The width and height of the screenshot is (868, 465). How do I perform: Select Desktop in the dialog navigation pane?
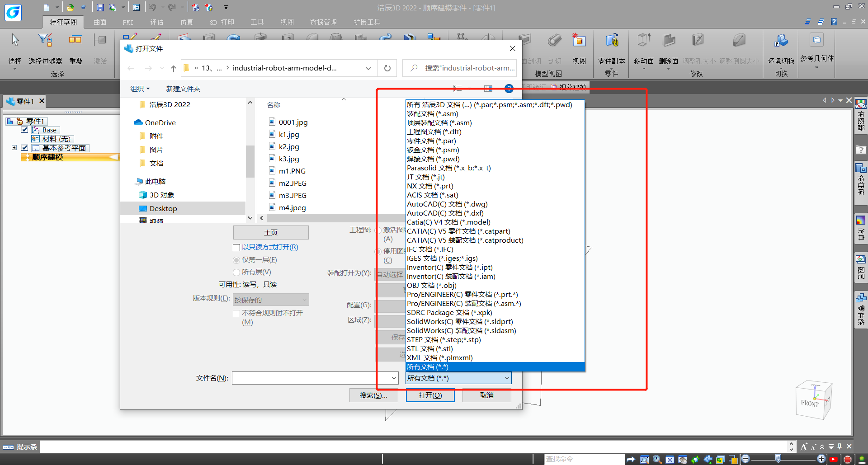[x=183, y=208]
